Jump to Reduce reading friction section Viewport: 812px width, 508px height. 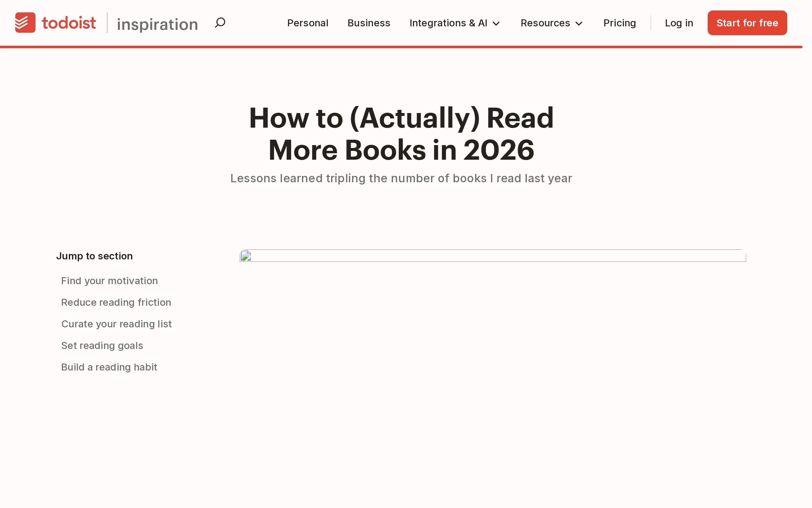click(116, 302)
